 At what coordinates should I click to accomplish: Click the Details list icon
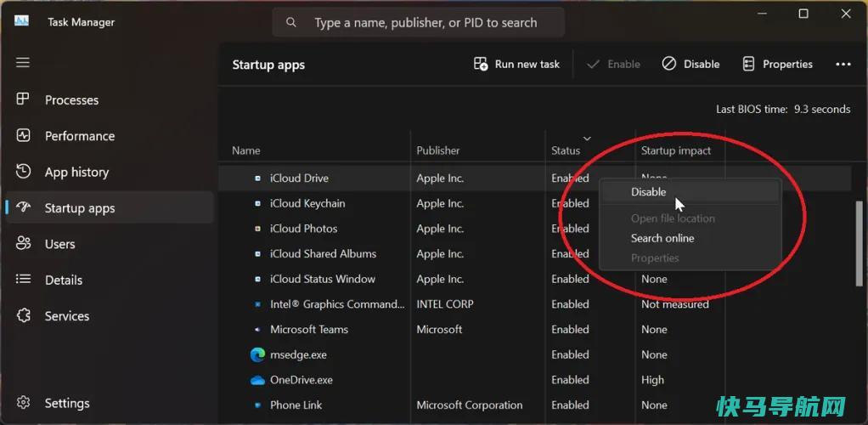click(x=23, y=280)
